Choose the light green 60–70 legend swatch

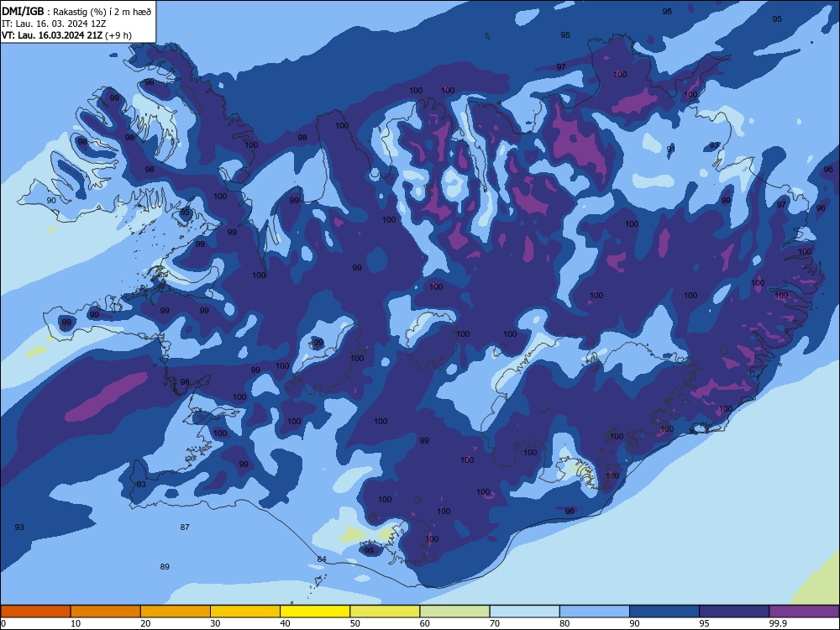(454, 612)
